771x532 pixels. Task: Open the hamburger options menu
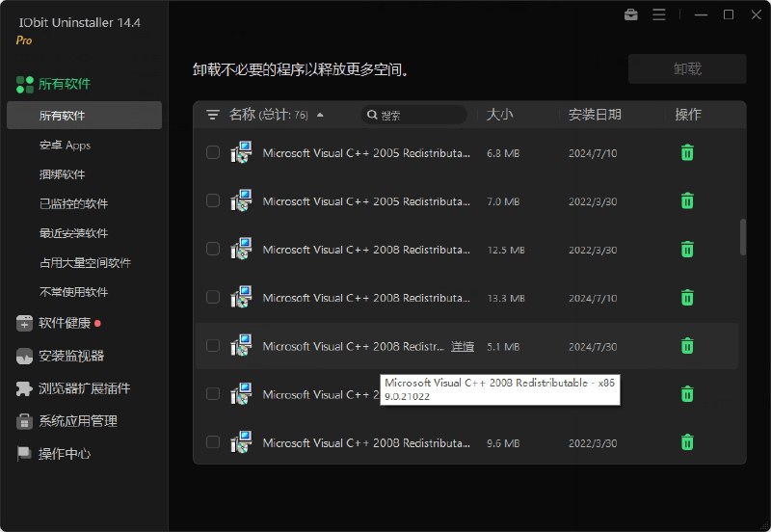point(659,14)
